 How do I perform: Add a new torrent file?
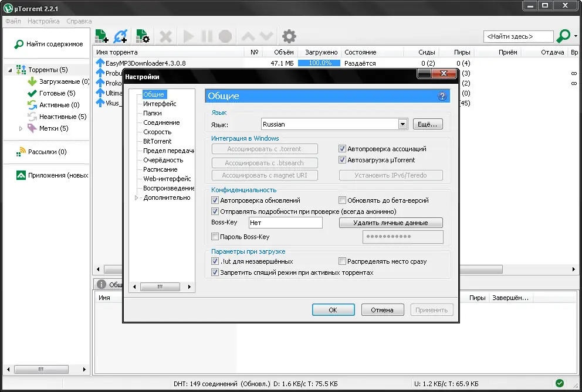101,36
